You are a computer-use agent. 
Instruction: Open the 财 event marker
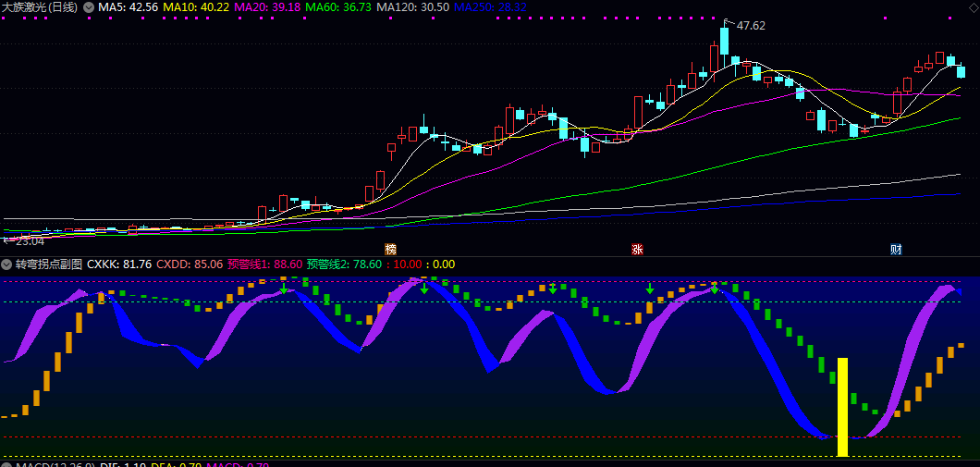pos(896,250)
